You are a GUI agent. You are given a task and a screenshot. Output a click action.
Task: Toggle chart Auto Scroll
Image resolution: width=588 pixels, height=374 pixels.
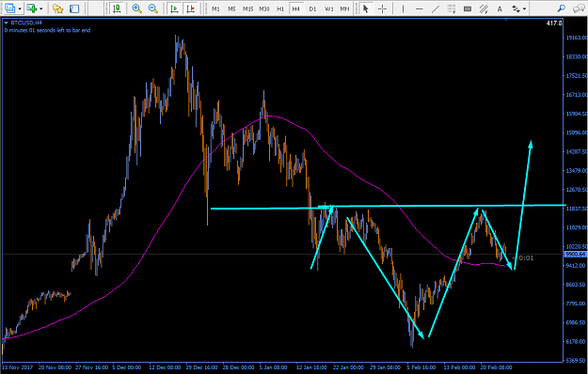174,8
